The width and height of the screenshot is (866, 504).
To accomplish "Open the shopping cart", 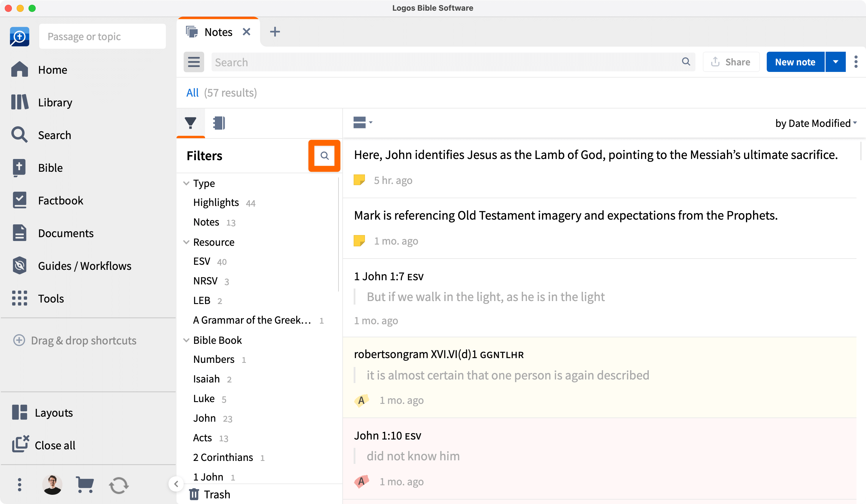I will 84,484.
